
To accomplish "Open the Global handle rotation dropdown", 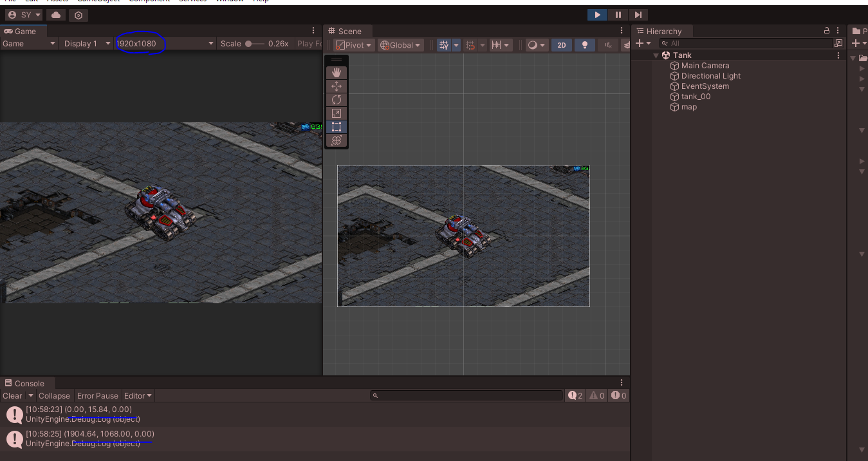I will click(x=400, y=45).
